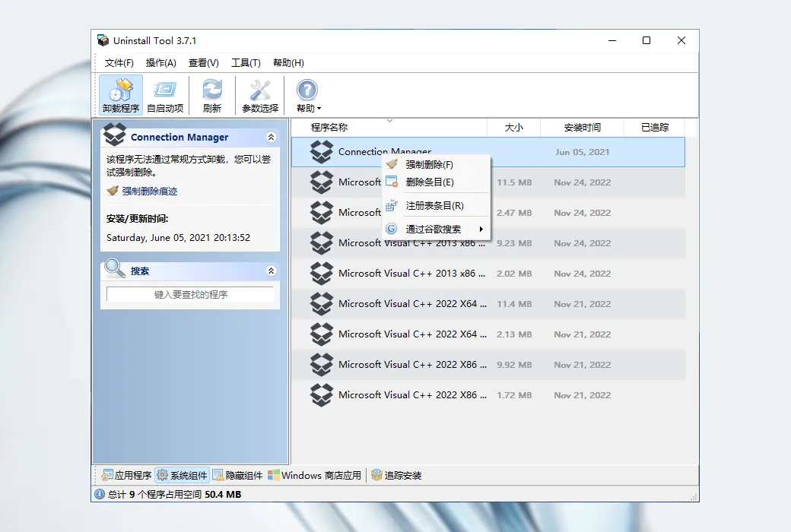
Task: Click icon of the 11.4 MB program row
Action: point(321,304)
